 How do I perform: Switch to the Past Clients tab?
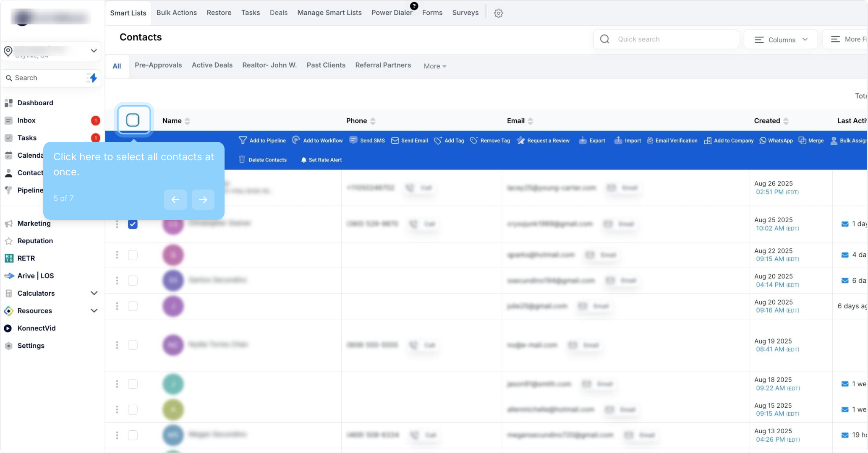[x=326, y=65]
